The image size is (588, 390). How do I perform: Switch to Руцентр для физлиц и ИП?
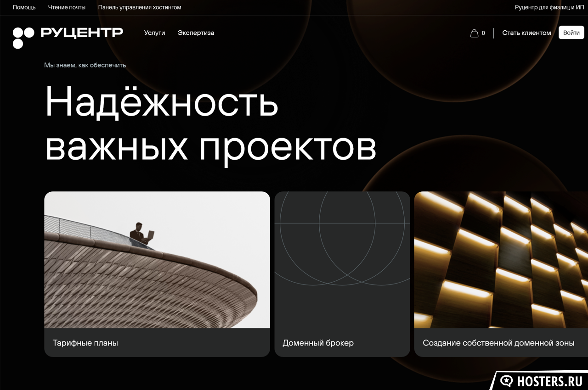coord(549,7)
